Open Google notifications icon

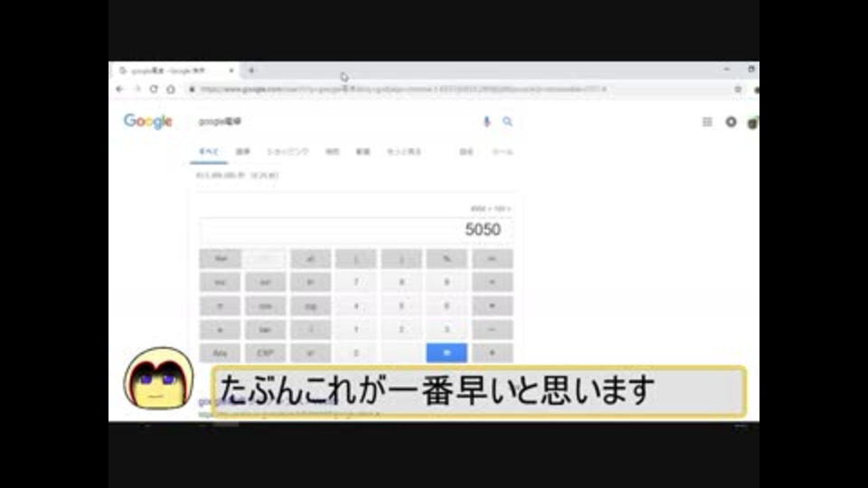(x=731, y=122)
